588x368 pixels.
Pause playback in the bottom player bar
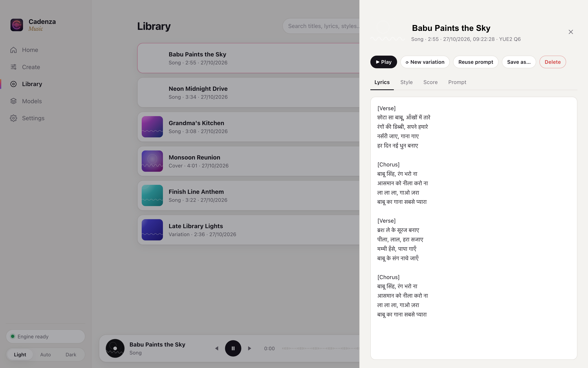coord(233,348)
